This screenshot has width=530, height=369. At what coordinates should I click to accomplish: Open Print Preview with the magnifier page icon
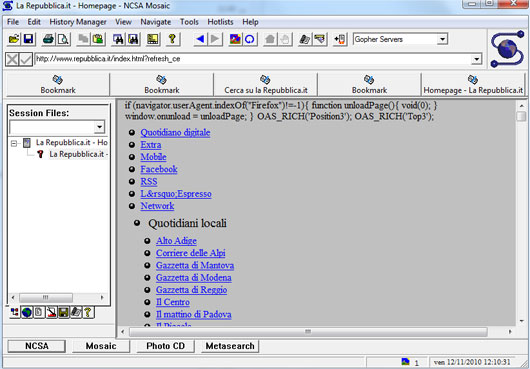[x=63, y=39]
